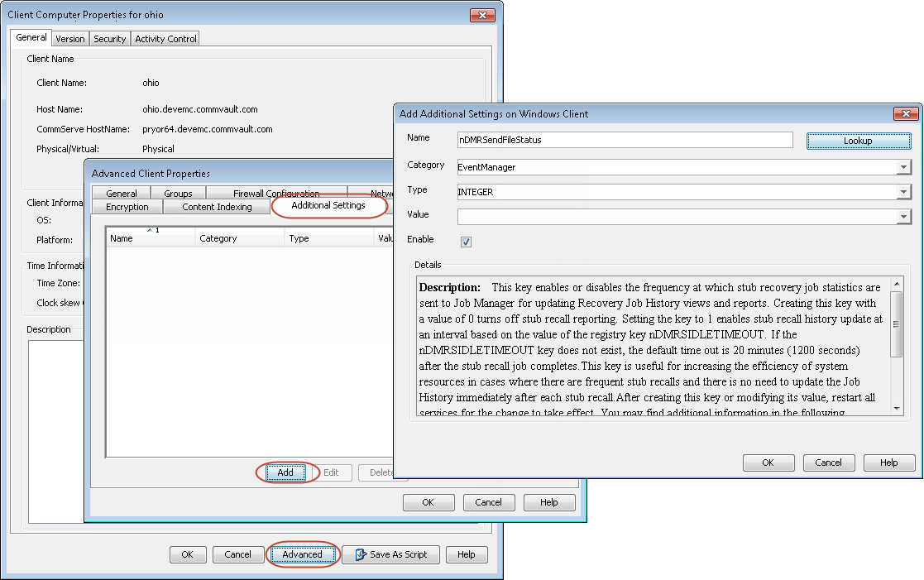Click the Save As Script icon button
Image resolution: width=924 pixels, height=580 pixels.
(x=390, y=554)
